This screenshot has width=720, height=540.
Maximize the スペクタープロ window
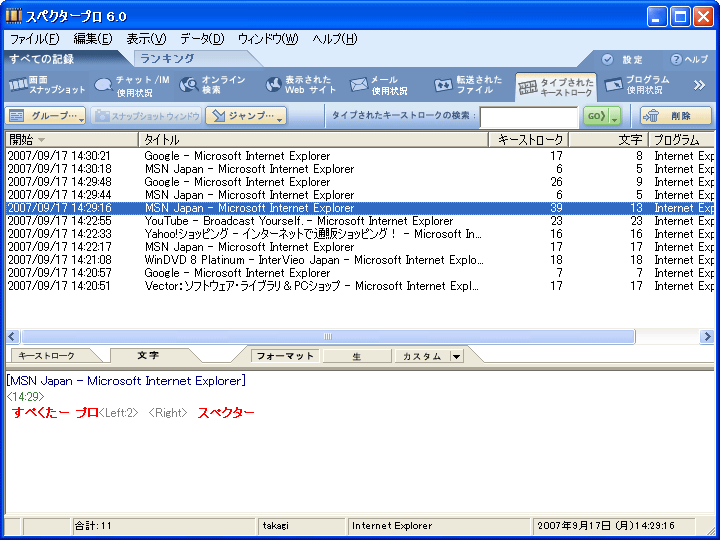pyautogui.click(x=680, y=17)
